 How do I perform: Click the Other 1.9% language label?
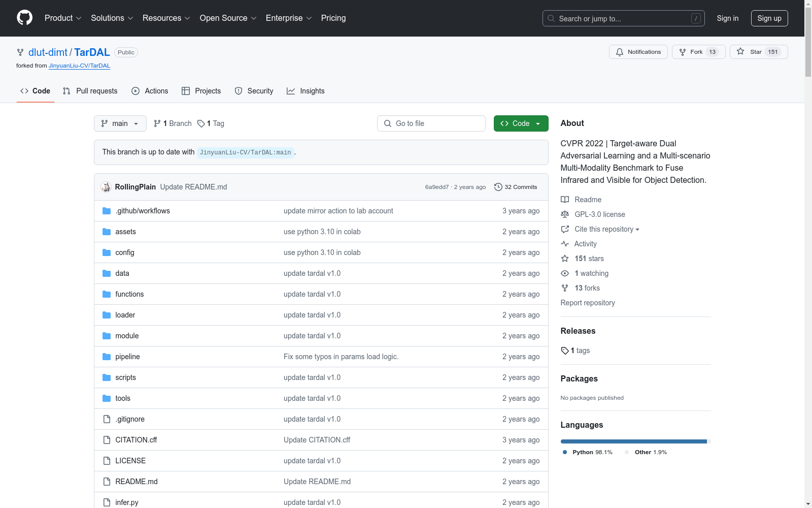[646, 452]
